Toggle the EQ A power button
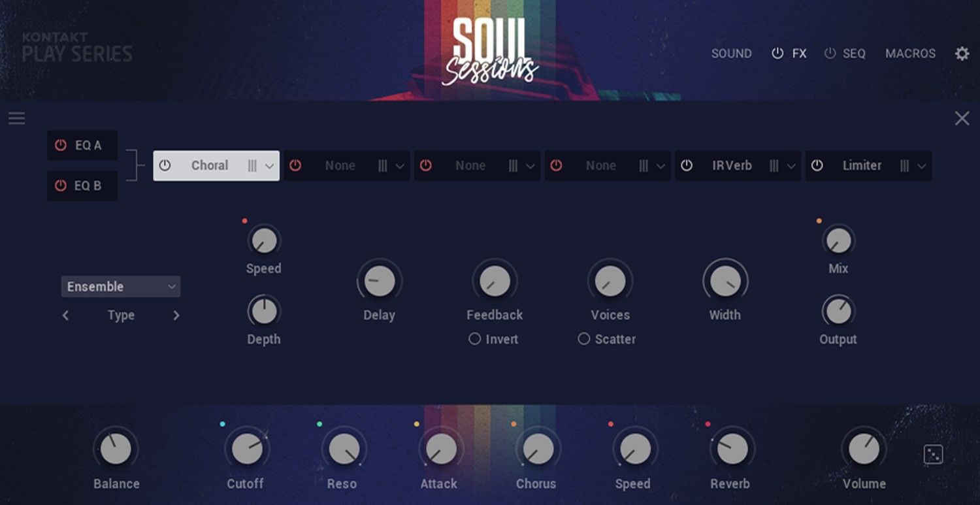Image resolution: width=980 pixels, height=505 pixels. 60,145
